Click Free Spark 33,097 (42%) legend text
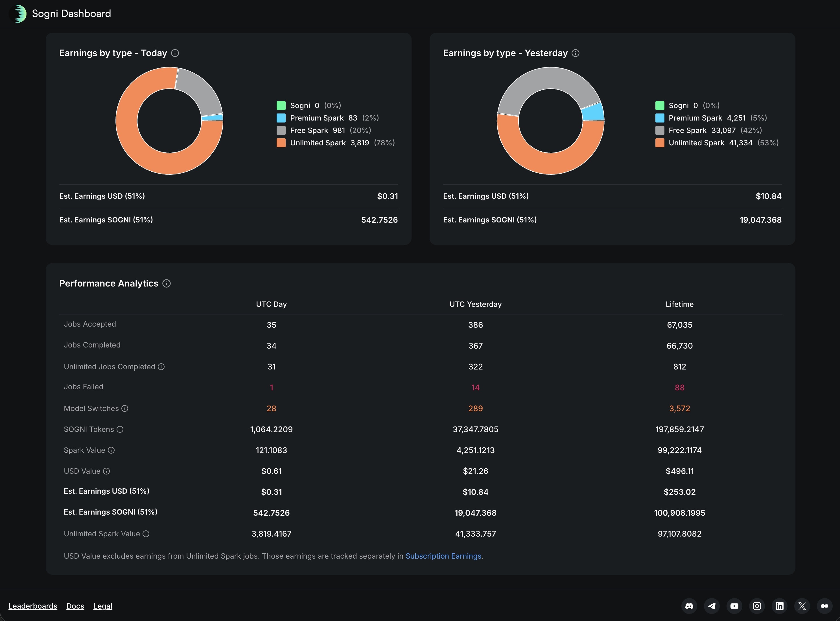840x621 pixels. pyautogui.click(x=715, y=130)
